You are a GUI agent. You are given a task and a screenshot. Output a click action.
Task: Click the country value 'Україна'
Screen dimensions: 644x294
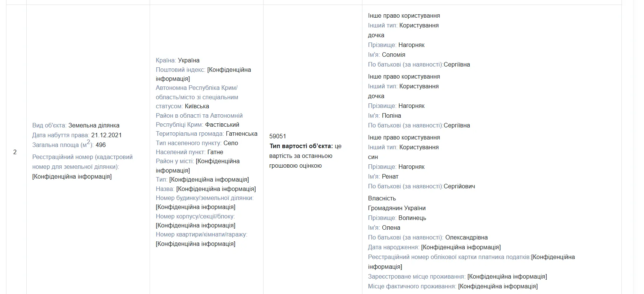(189, 60)
